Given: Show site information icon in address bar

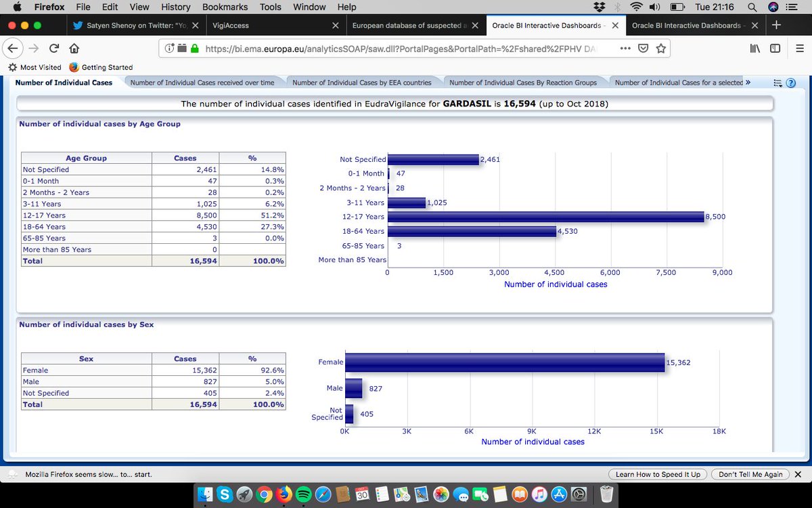Looking at the screenshot, I should pyautogui.click(x=171, y=49).
